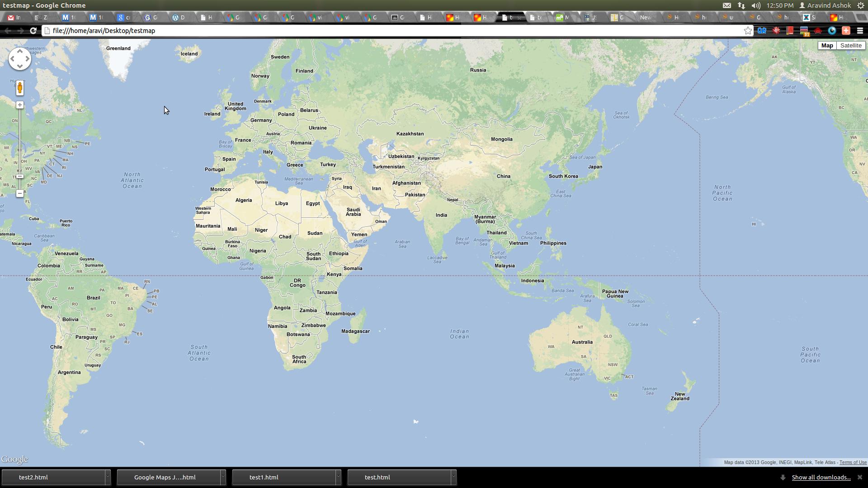
Task: Expand the test2.html download options arrow
Action: (108, 477)
